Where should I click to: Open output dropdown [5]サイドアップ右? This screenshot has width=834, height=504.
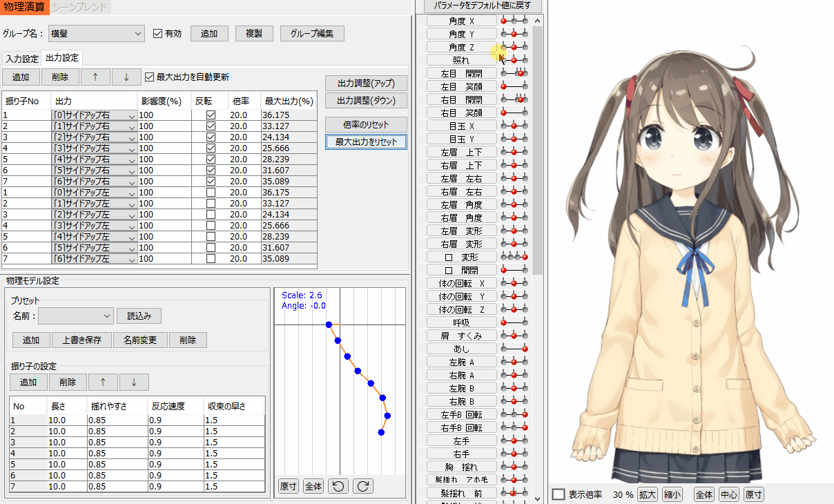[95, 170]
